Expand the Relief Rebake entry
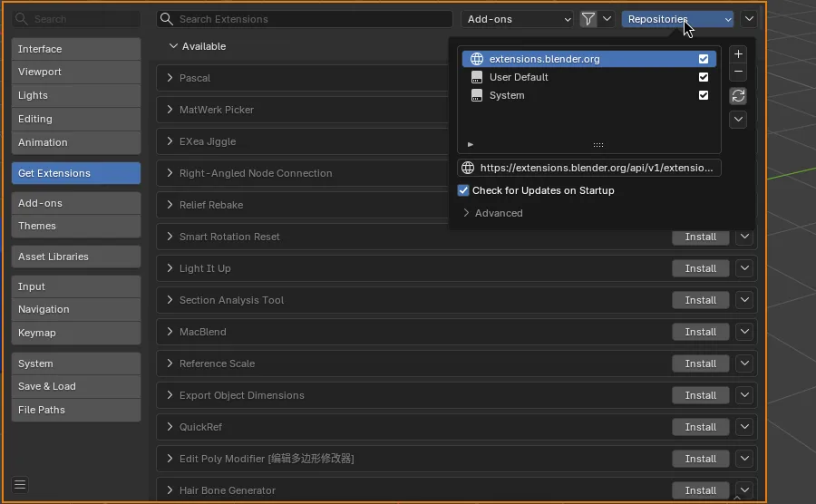The height and width of the screenshot is (504, 816). [x=170, y=205]
